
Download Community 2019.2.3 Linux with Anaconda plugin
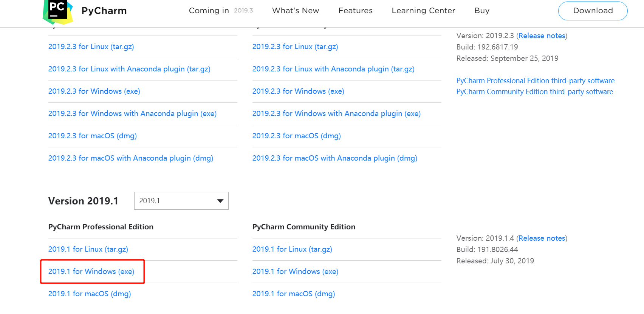pos(333,69)
